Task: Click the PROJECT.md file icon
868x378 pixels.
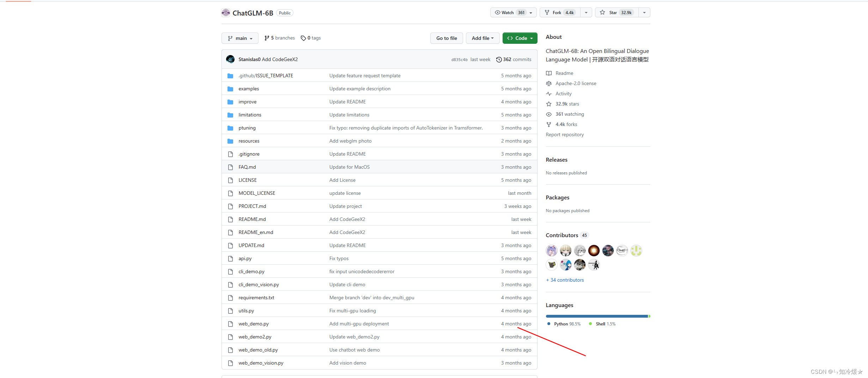Action: (230, 206)
